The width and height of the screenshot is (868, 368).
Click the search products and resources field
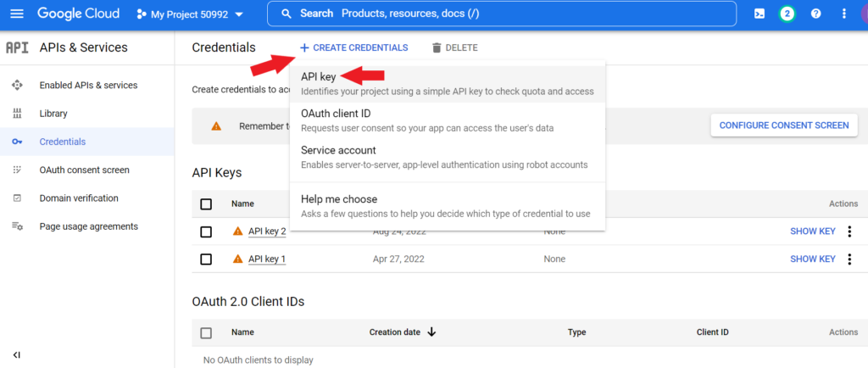(x=509, y=14)
